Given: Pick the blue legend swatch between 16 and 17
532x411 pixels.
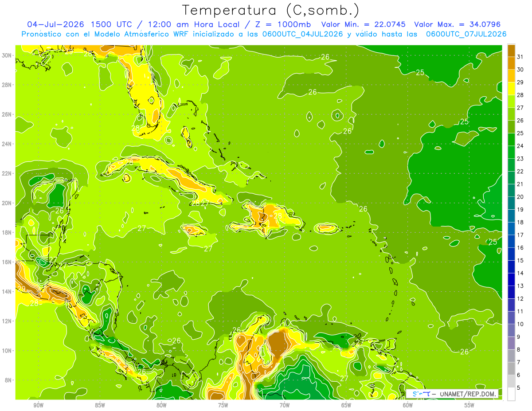Looking at the screenshot, I should 511,241.
